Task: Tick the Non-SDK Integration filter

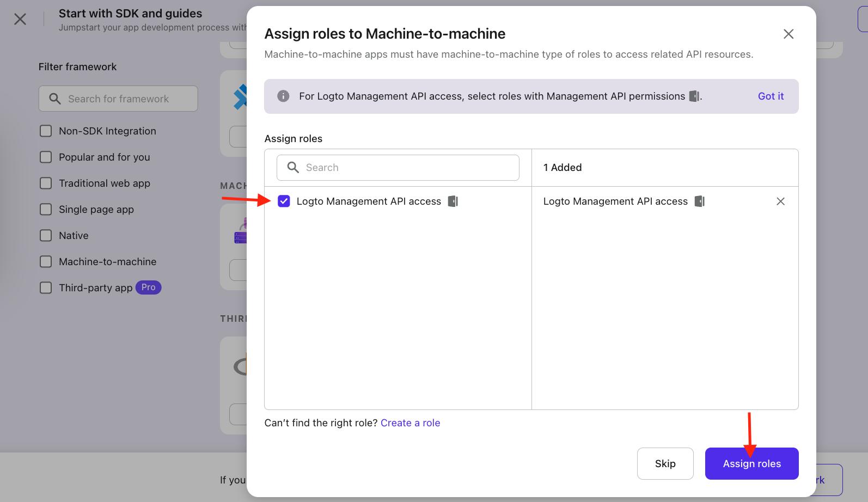Action: 46,131
